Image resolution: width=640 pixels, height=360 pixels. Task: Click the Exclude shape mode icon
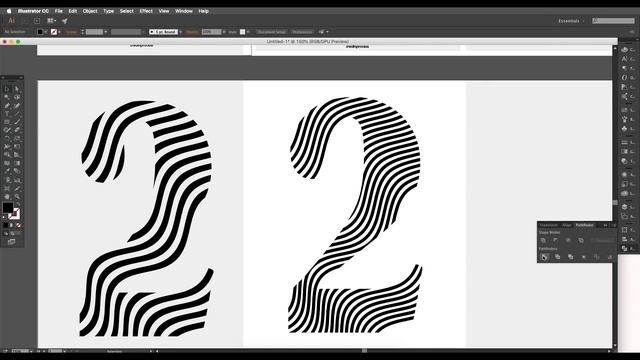(581, 240)
